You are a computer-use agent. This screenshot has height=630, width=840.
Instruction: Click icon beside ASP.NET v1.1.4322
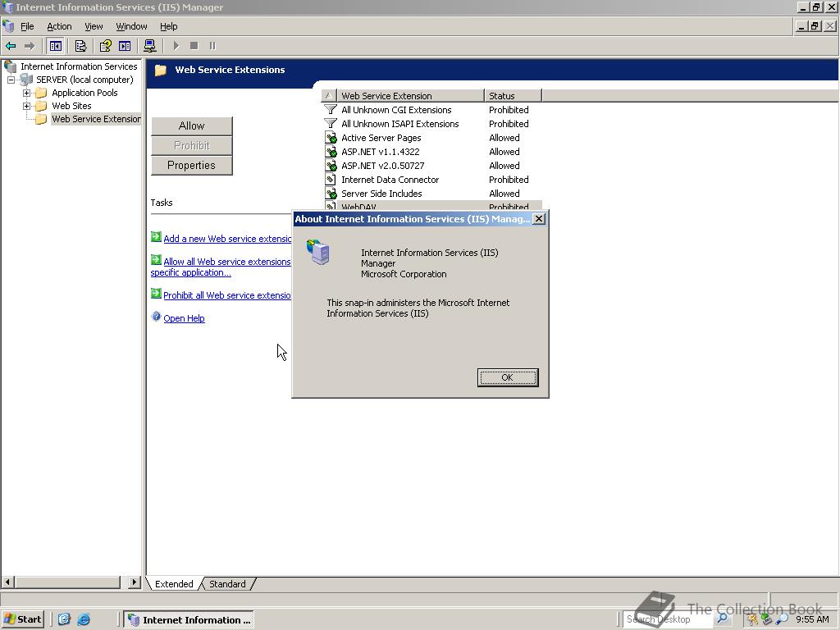[x=331, y=152]
